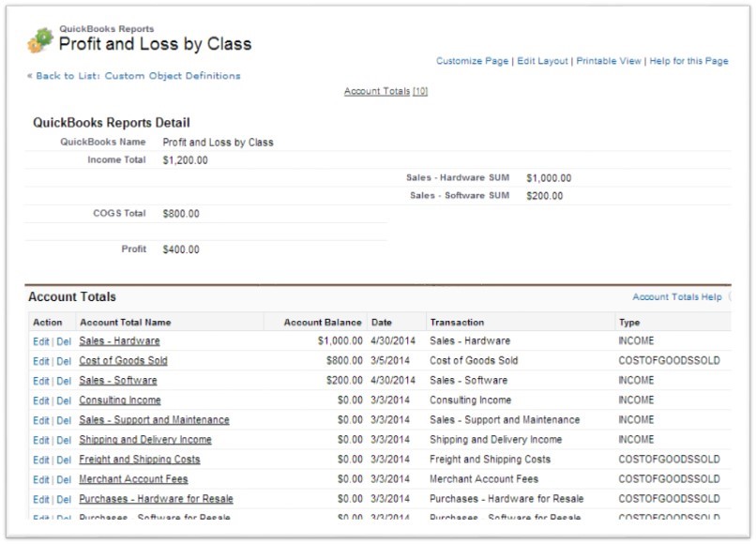Edit the Shipping and Delivery Income row
756x544 pixels.
tap(40, 441)
